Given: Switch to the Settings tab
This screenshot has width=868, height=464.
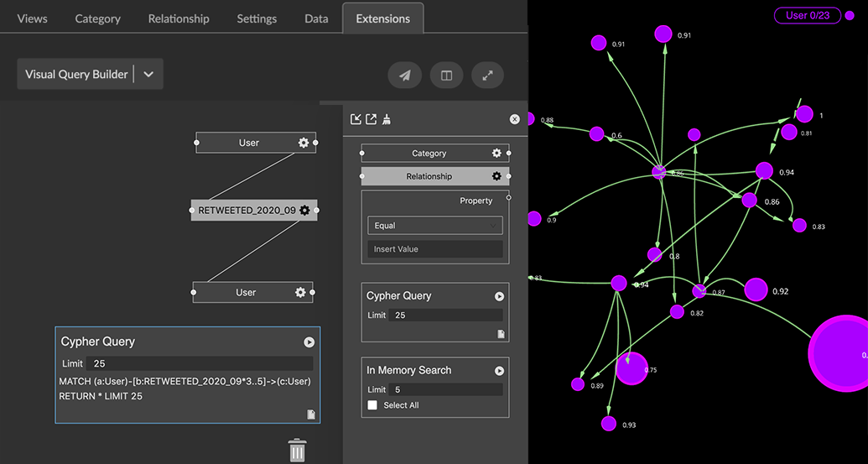Looking at the screenshot, I should [x=257, y=18].
